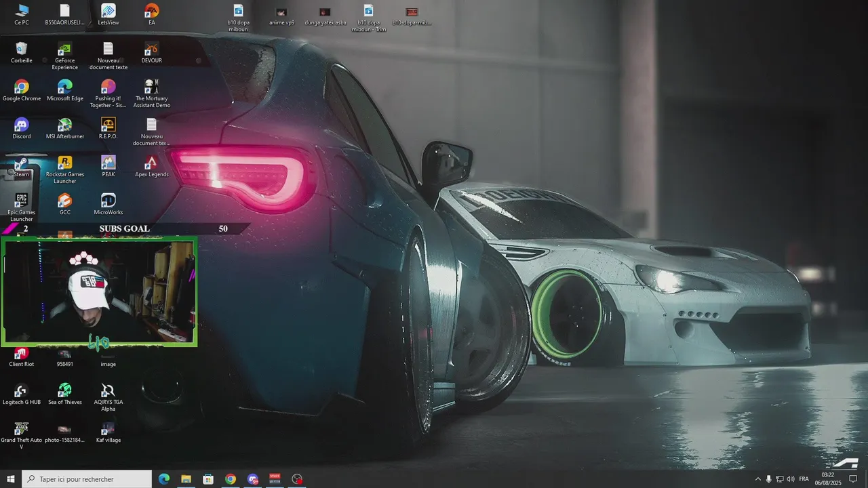
Task: Launch the R.E.P.O. game icon
Action: point(108,128)
